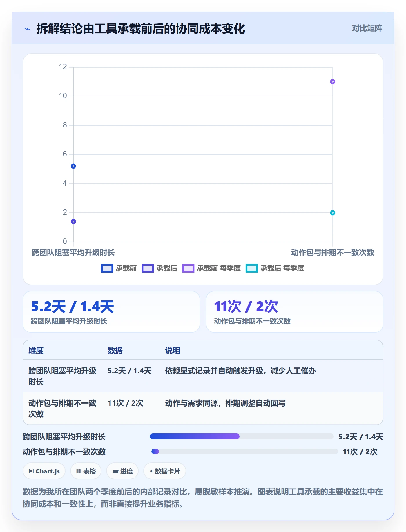Toggle the 承载前 每季度 legend item
This screenshot has width=406, height=532.
click(211, 268)
